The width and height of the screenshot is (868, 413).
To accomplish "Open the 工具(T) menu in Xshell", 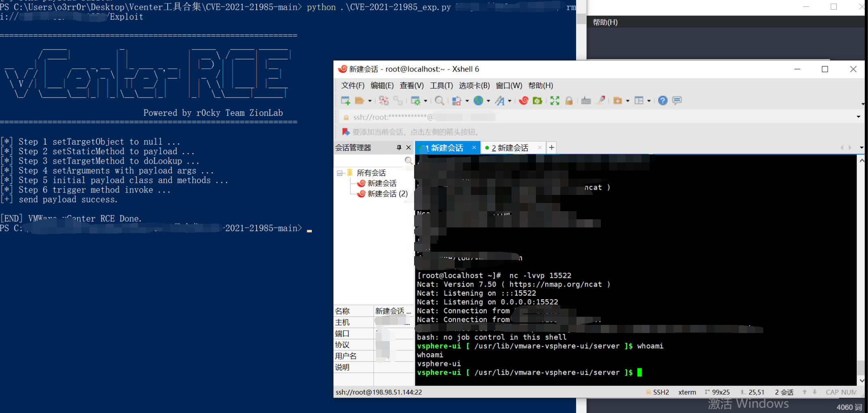I will (441, 86).
